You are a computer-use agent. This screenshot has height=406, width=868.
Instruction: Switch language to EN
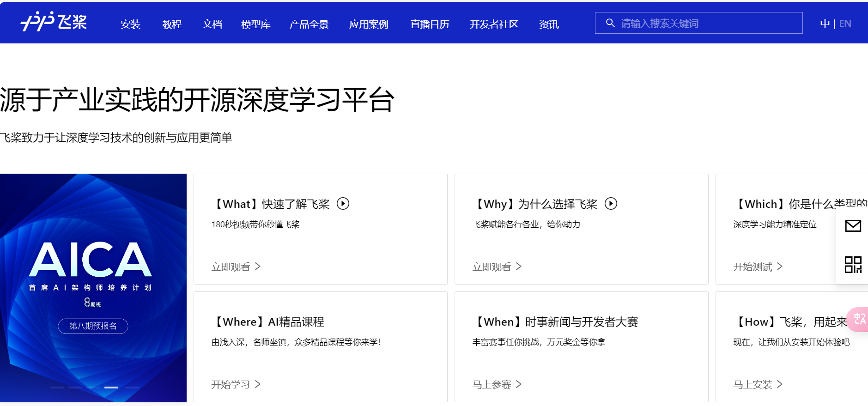845,23
